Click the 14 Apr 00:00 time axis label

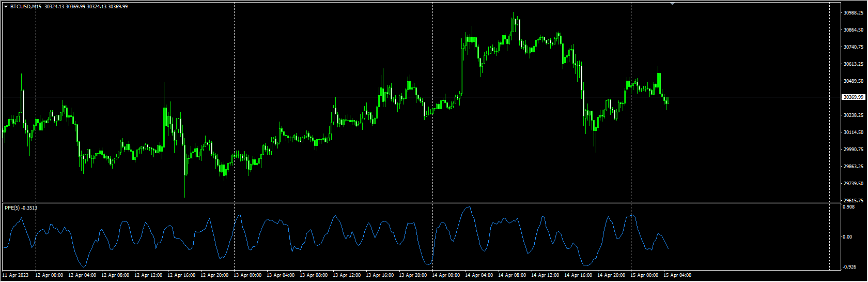coord(446,275)
